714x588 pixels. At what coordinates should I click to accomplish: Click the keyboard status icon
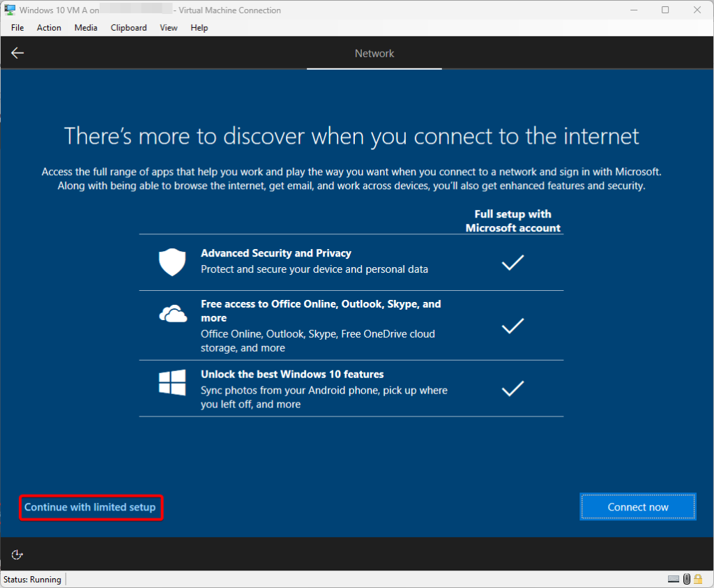point(674,579)
